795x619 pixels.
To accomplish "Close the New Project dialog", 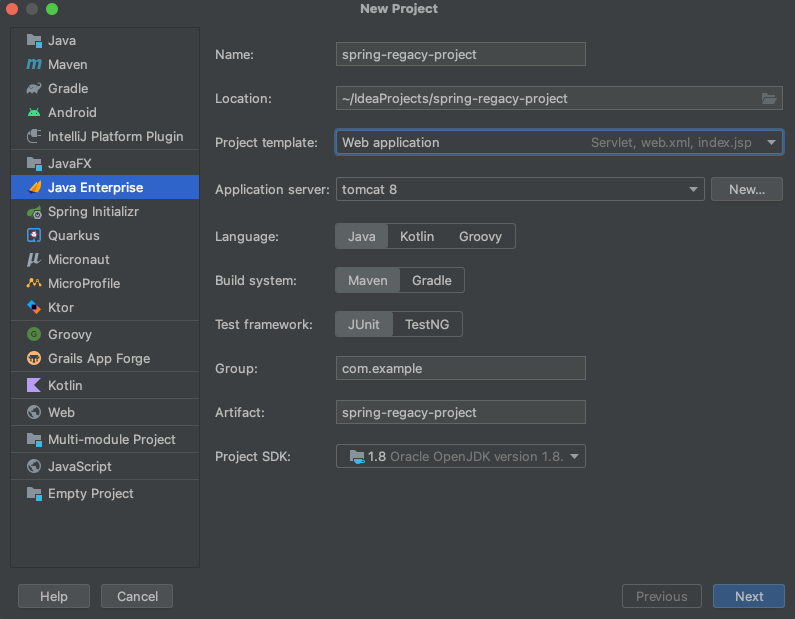I will (12, 9).
